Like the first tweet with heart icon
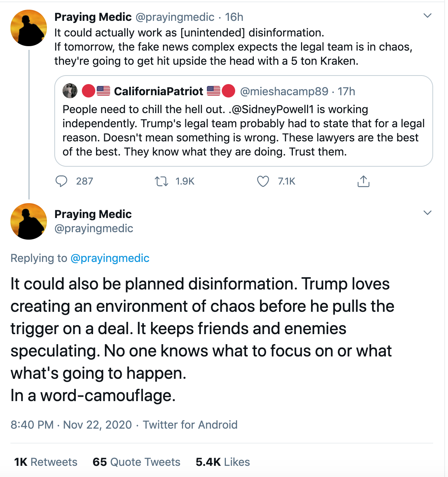 tap(263, 181)
